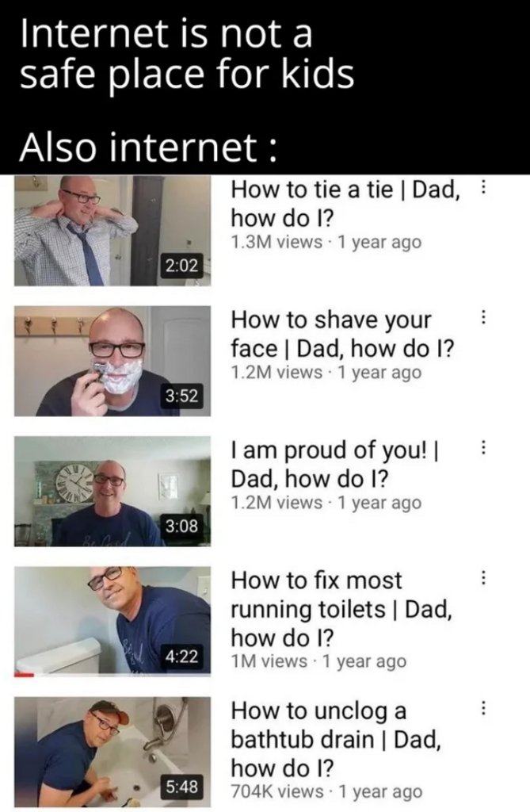The height and width of the screenshot is (812, 530).
Task: Open options menu for shave your face video
Action: [483, 317]
